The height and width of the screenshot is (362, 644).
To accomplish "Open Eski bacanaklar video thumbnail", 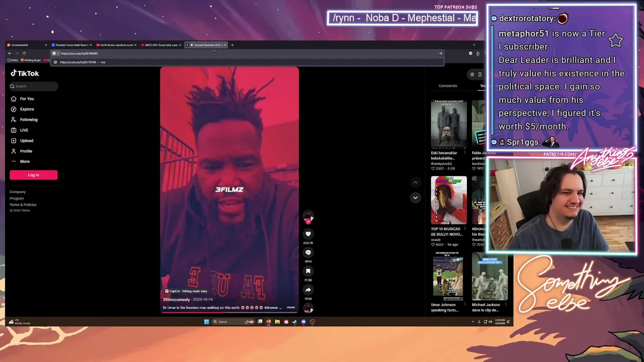I will tap(449, 123).
